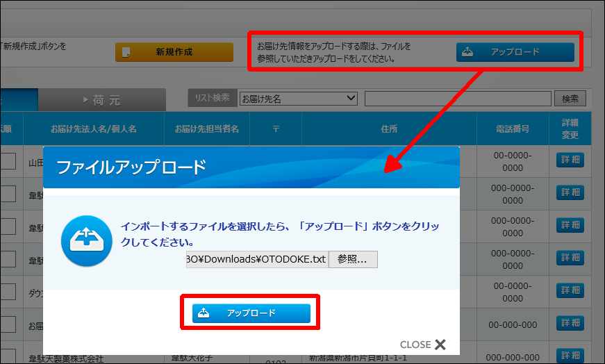Click the upload icon on the top-right Upload button

(x=467, y=52)
